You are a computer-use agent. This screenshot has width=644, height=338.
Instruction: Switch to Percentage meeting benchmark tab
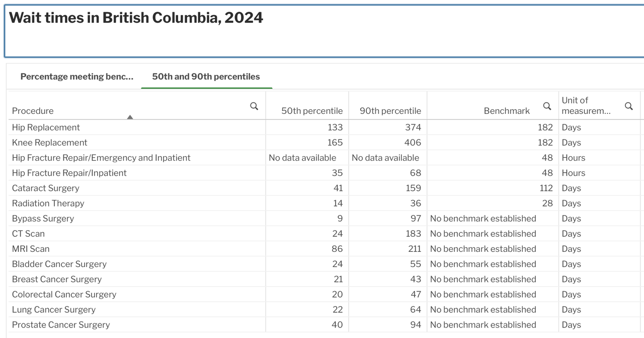pyautogui.click(x=77, y=77)
